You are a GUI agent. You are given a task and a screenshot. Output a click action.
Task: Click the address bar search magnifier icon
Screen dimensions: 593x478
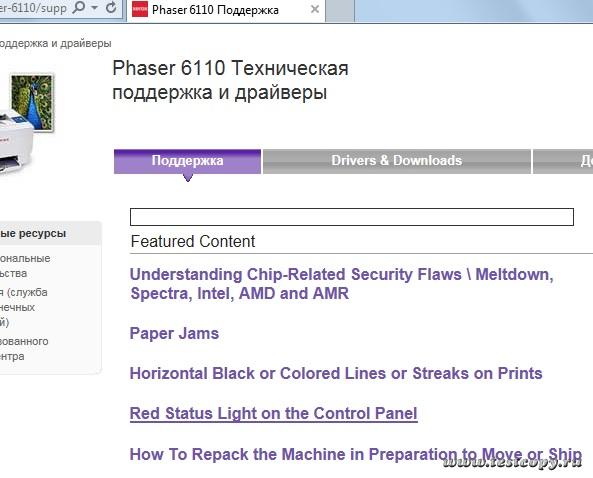click(78, 7)
